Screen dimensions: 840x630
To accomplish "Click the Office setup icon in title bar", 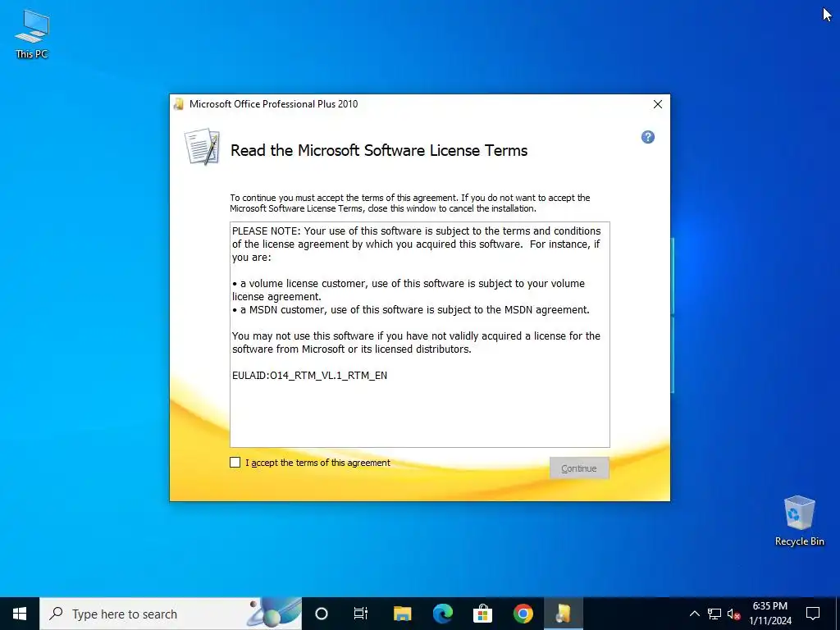I will coord(179,104).
